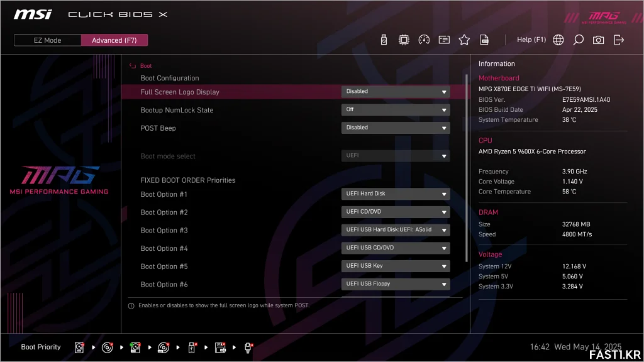Click the 32768 MB DRAM size value
The height and width of the screenshot is (362, 644).
click(576, 224)
